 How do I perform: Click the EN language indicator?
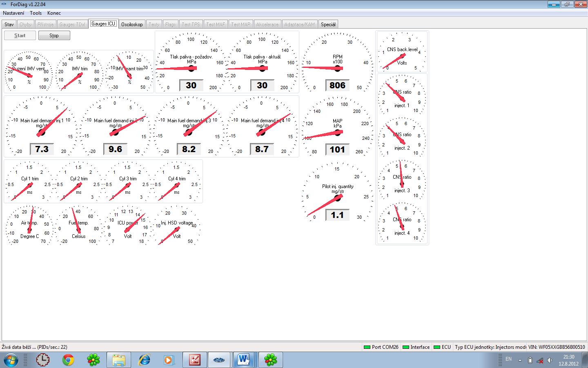508,359
